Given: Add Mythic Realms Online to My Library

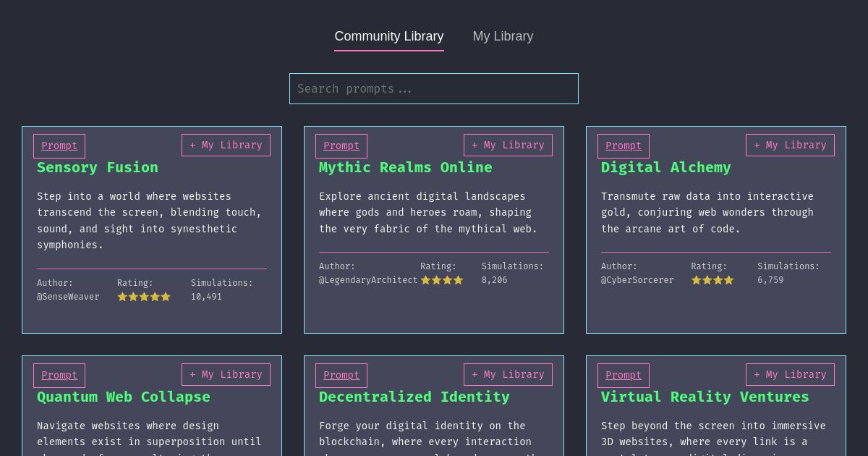Looking at the screenshot, I should pos(508,145).
